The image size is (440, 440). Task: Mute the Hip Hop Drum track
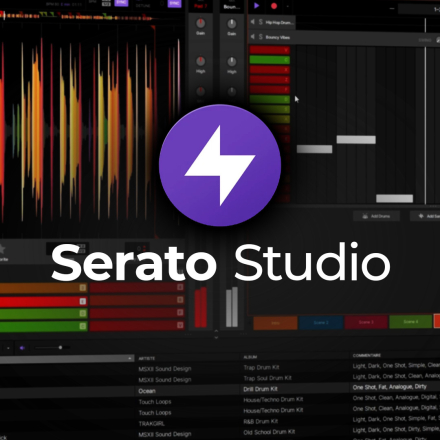click(253, 22)
